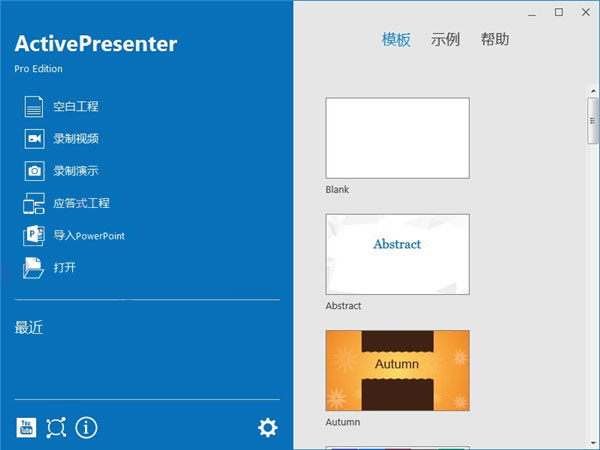Select the Autumn template thumbnail

[398, 370]
